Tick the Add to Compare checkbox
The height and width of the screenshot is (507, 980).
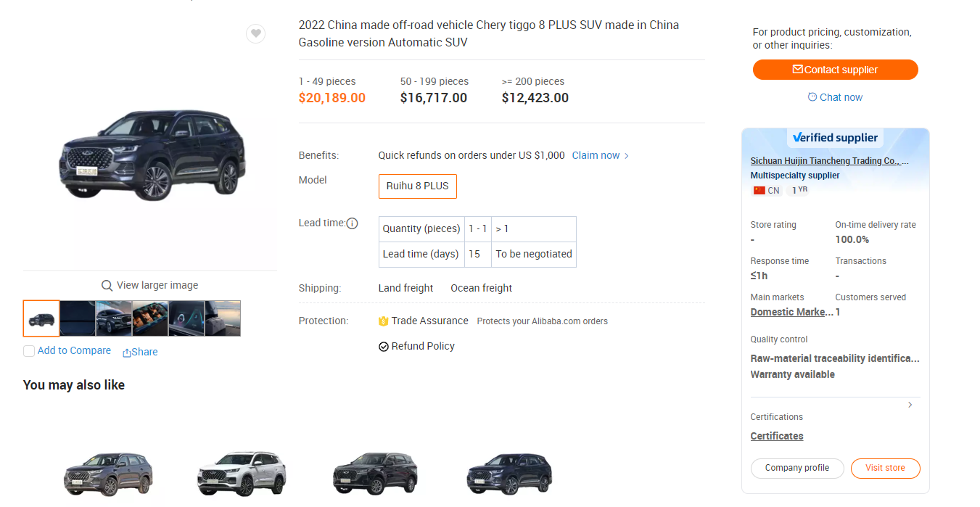[x=29, y=351]
